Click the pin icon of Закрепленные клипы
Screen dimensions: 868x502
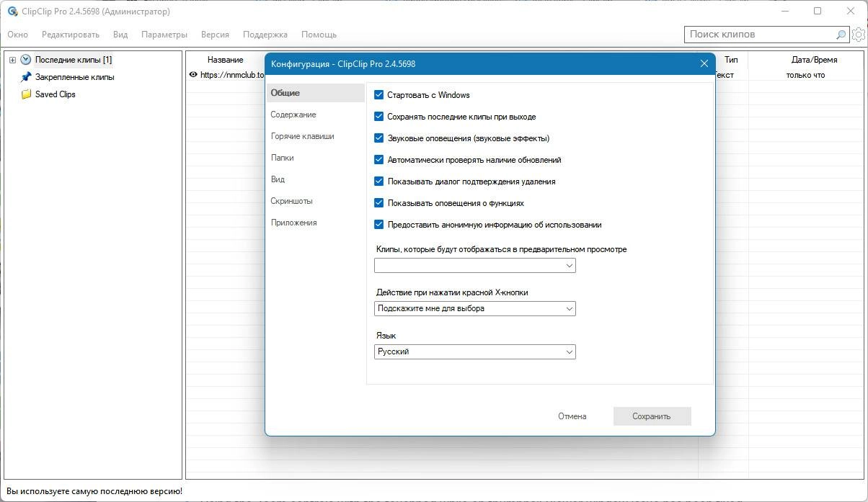click(x=26, y=77)
